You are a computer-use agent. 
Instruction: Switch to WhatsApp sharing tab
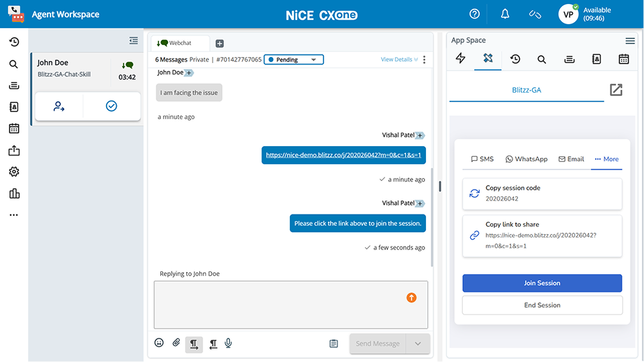point(527,159)
